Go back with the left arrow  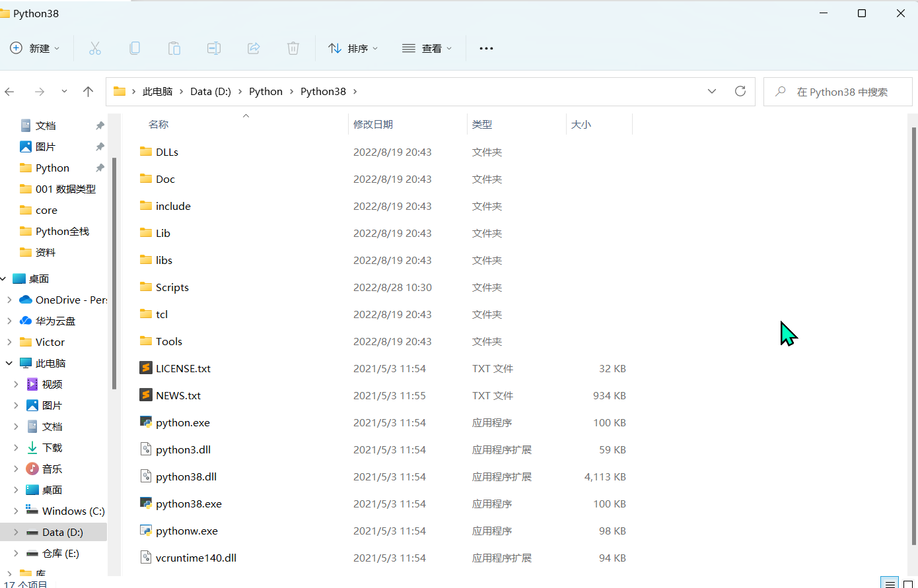pyautogui.click(x=9, y=92)
